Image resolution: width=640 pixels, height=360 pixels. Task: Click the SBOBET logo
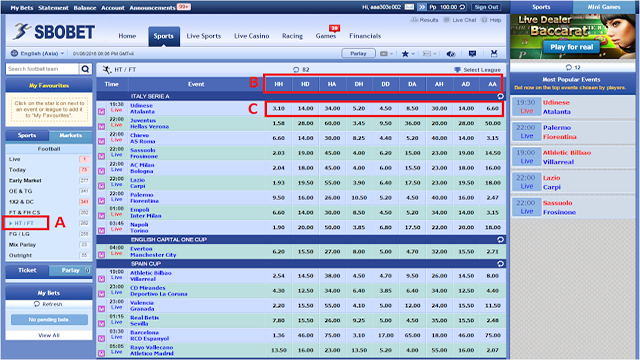tap(53, 32)
